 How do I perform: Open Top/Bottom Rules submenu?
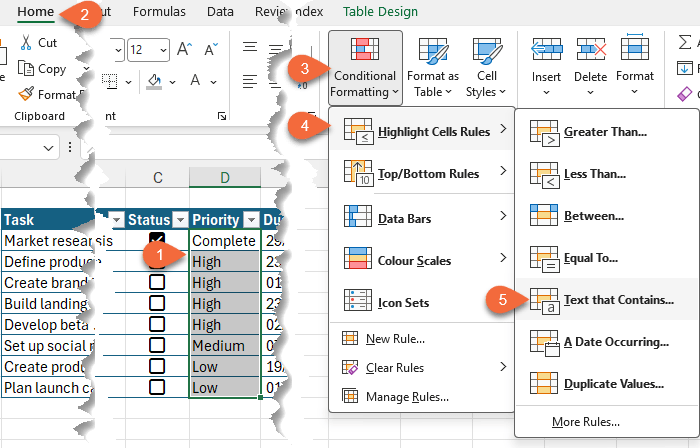tap(422, 173)
